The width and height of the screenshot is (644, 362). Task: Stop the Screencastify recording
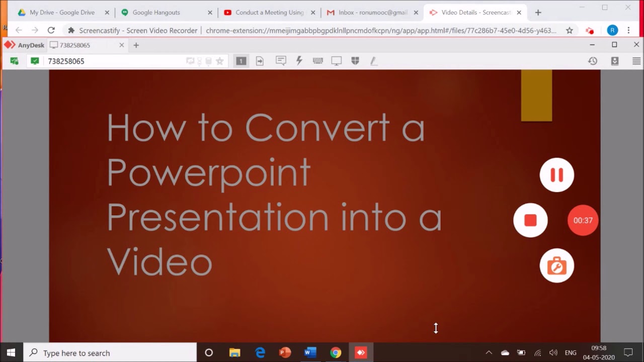coord(530,220)
